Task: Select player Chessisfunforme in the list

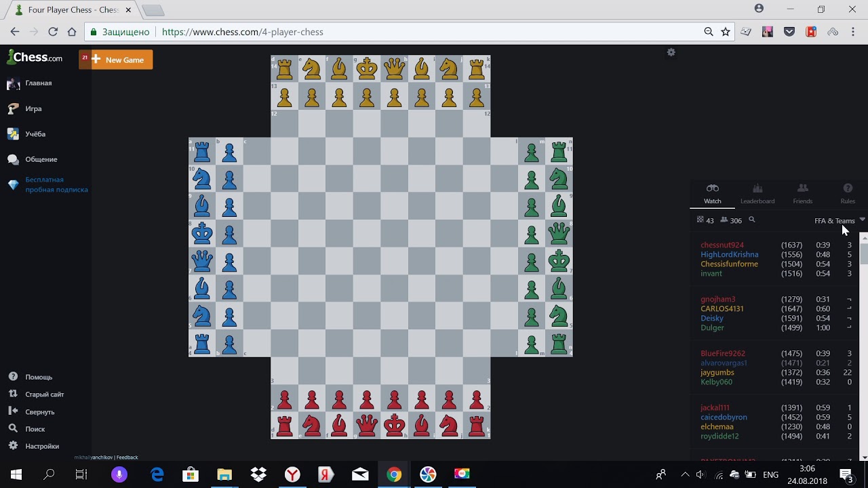Action: (x=730, y=264)
